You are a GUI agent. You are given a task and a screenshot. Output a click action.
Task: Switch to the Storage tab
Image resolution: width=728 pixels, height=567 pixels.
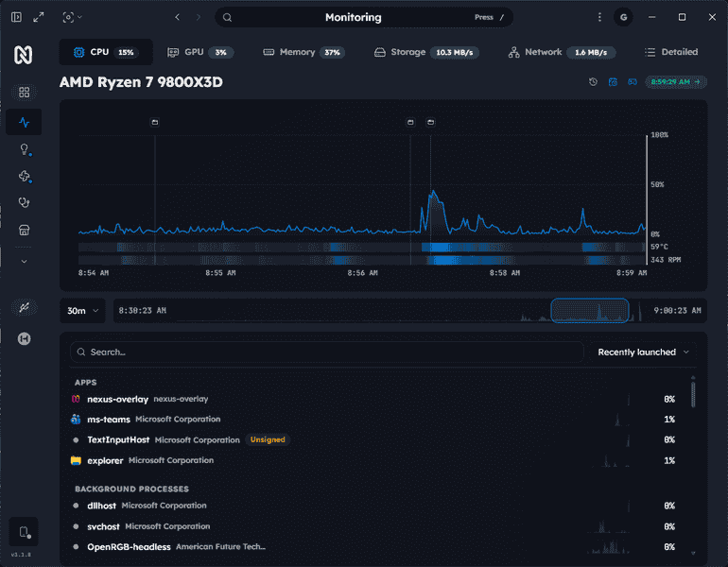426,52
